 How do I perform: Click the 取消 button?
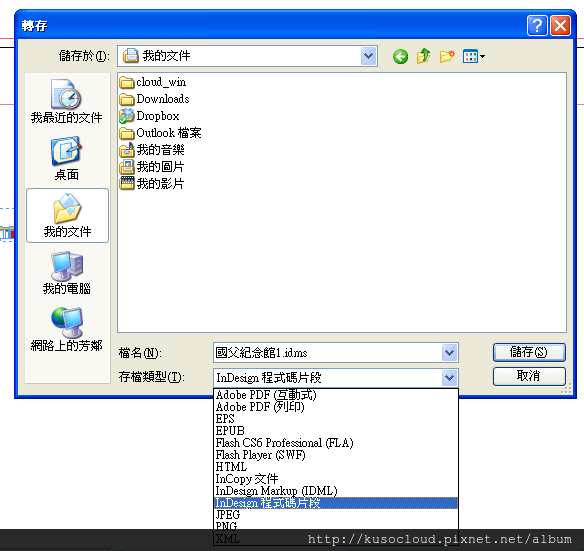click(x=529, y=376)
